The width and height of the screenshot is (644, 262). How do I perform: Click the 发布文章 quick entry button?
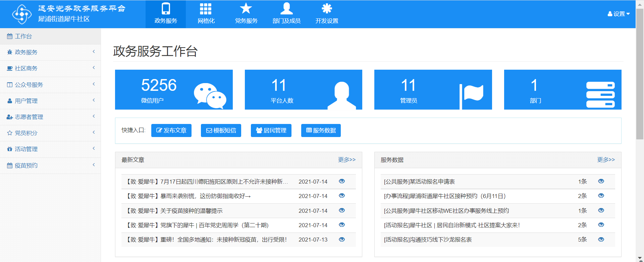[171, 130]
